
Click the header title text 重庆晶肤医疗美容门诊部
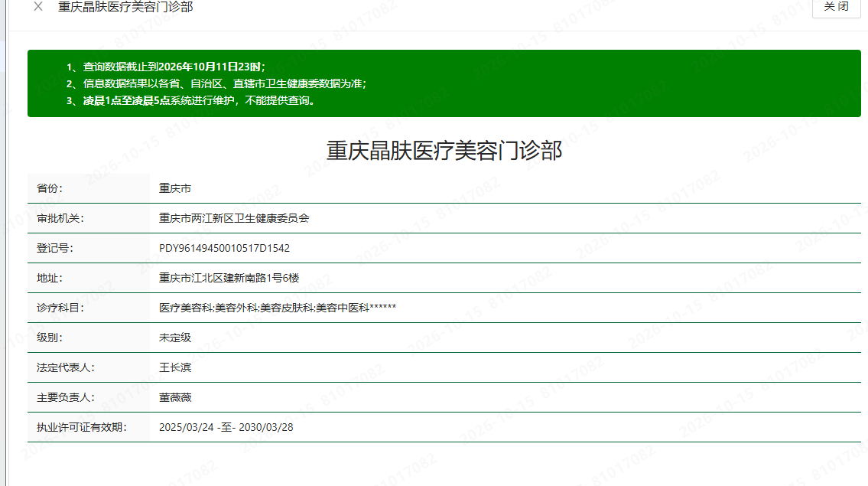[x=125, y=7]
